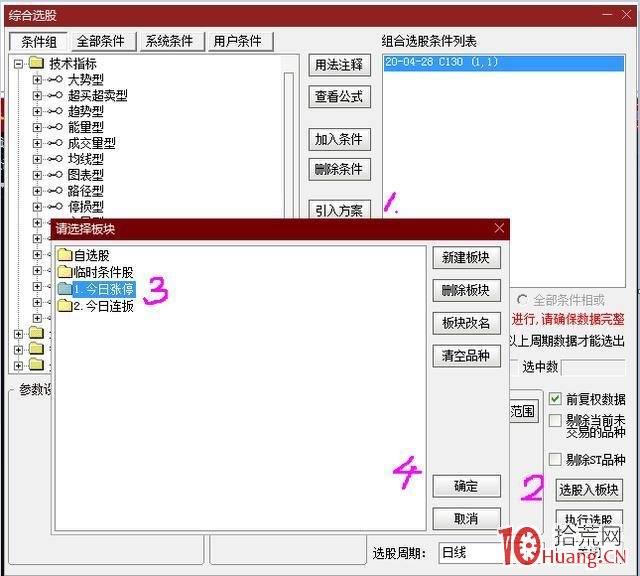640x576 pixels.
Task: Click the 加入条件 button
Action: point(339,140)
